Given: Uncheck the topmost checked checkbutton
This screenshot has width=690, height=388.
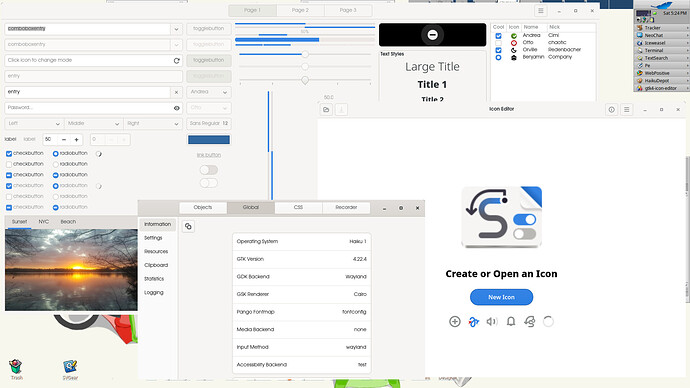Looking at the screenshot, I should coord(9,154).
